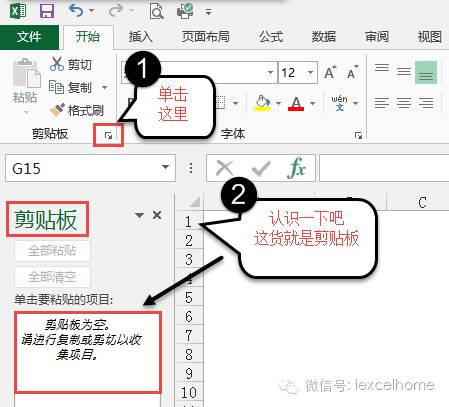
Task: Click 剪切 scissors button
Action: pyautogui.click(x=71, y=64)
